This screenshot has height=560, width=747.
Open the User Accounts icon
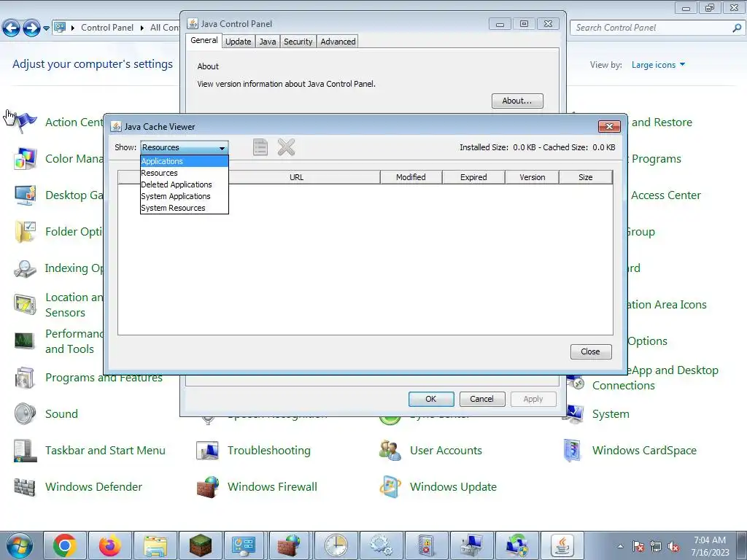(x=390, y=451)
